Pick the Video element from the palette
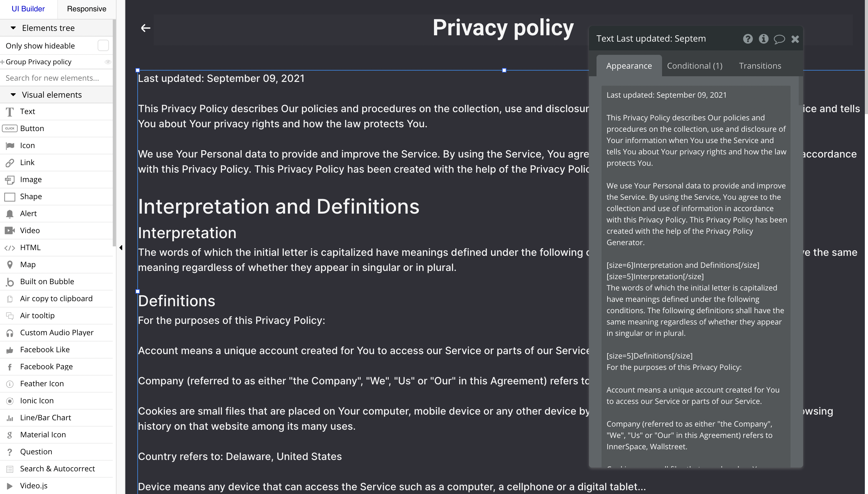868x494 pixels. click(x=30, y=231)
